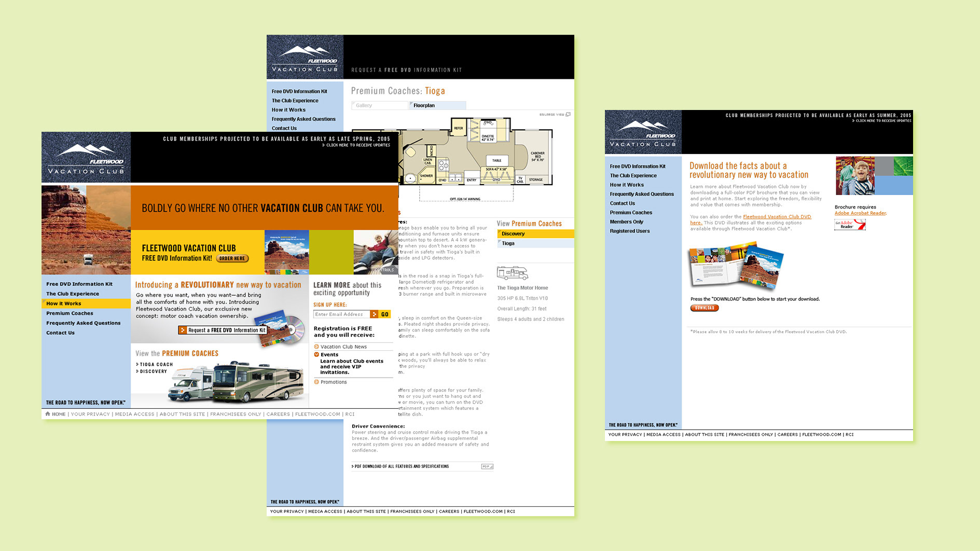Screen dimensions: 980x551
Task: Click Media Access in the download page footer
Action: (664, 435)
